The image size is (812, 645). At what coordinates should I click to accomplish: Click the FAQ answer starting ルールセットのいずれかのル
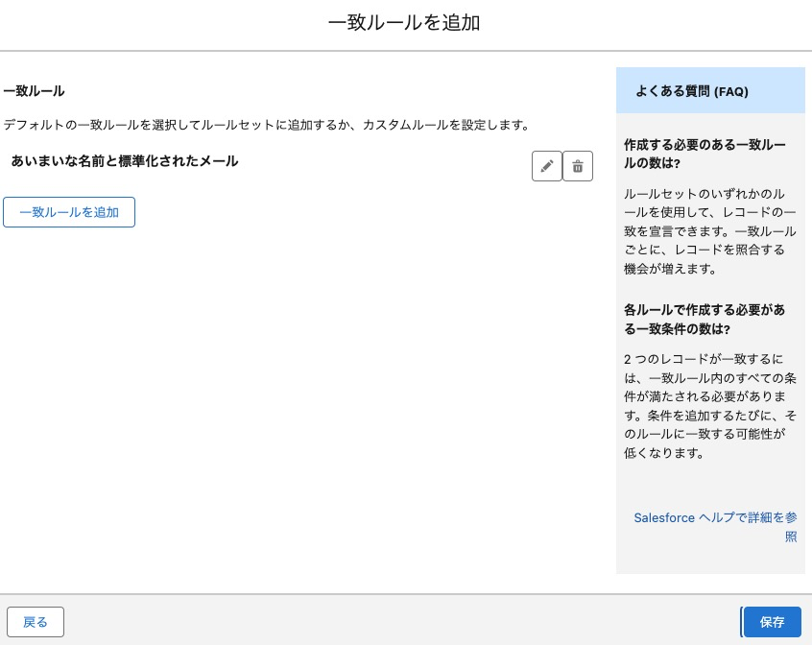709,231
